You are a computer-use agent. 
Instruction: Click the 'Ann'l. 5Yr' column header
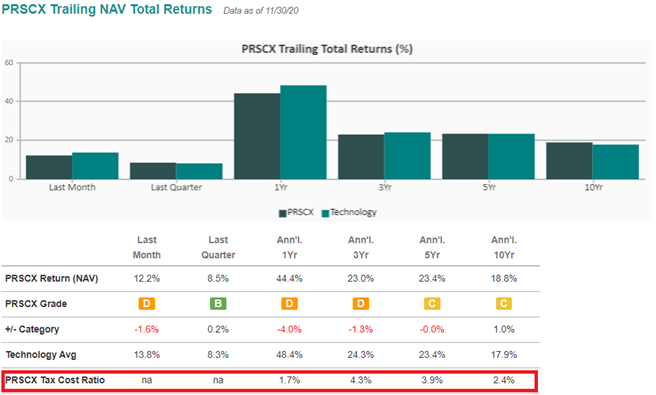point(432,247)
